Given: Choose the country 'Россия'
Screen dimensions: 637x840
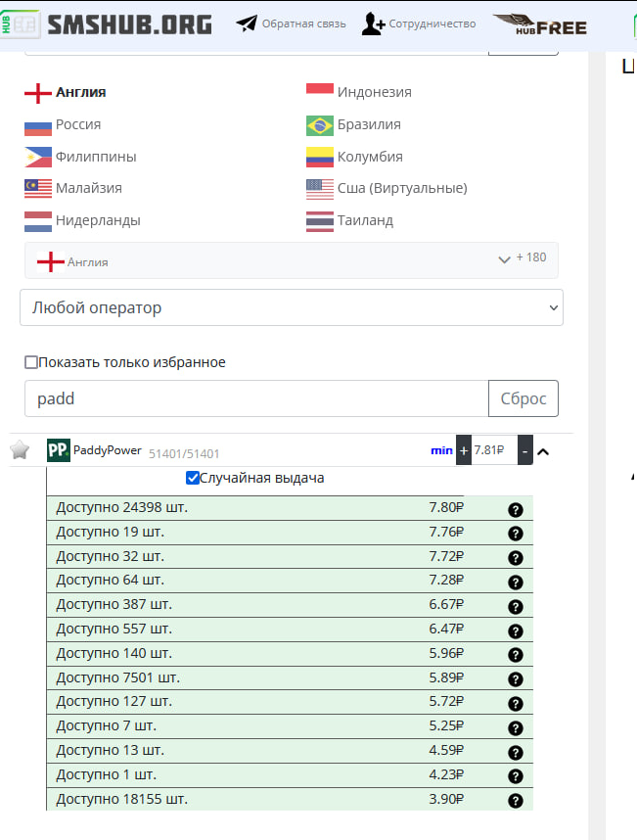Looking at the screenshot, I should pos(77,124).
